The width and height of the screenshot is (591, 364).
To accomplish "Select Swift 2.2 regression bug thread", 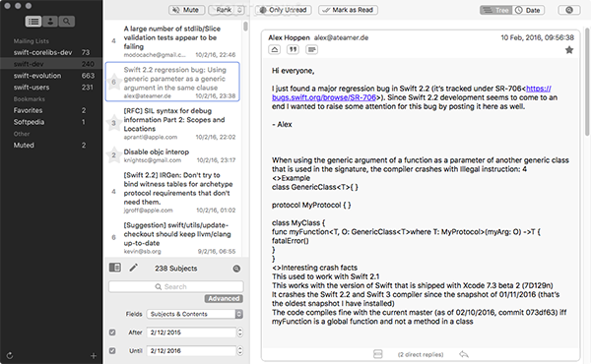I will 172,82.
